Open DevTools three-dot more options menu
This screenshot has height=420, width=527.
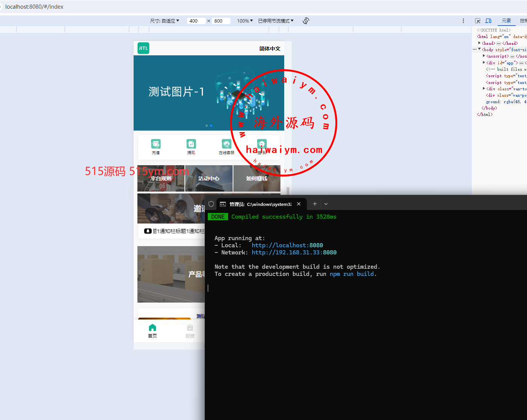[x=463, y=21]
